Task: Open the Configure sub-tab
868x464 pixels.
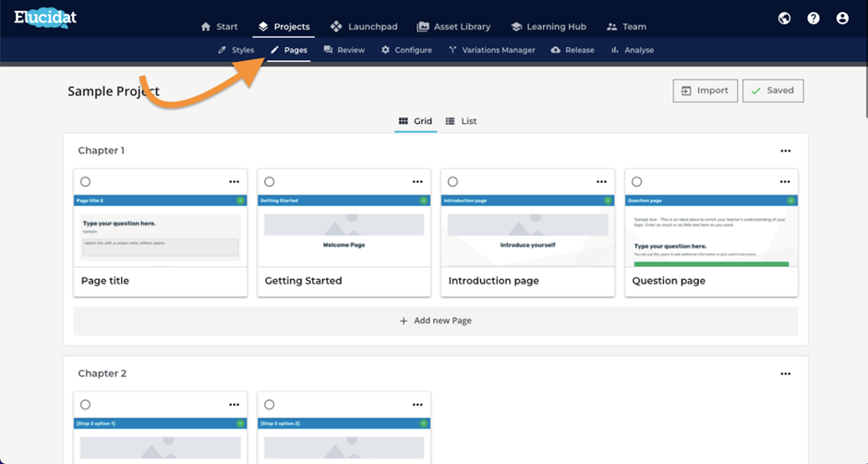Action: [406, 50]
